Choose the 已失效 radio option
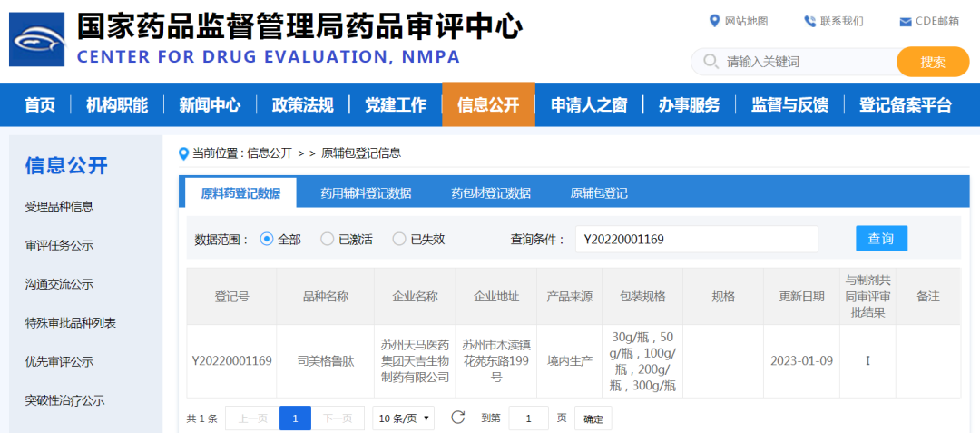Viewport: 980px width, 433px height. [399, 239]
